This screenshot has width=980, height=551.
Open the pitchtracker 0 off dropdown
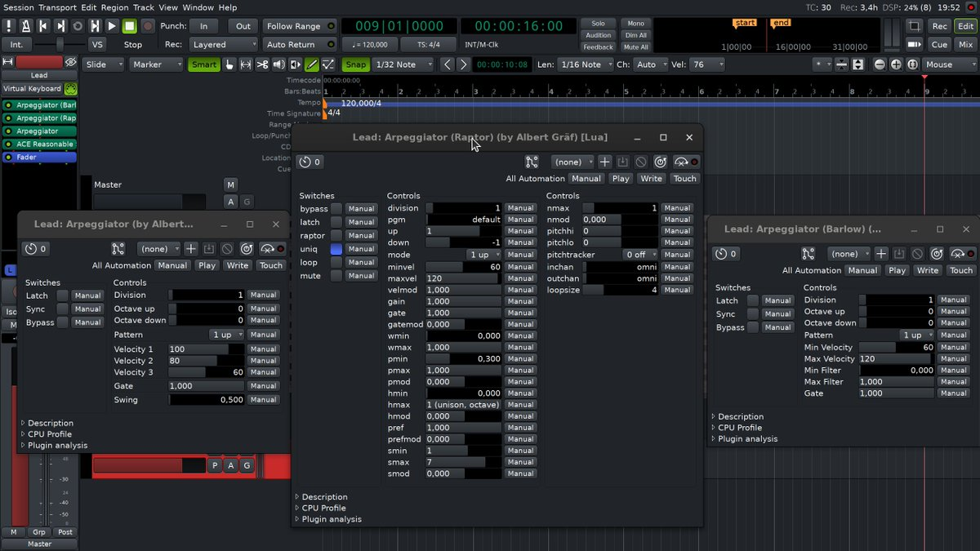click(x=639, y=255)
